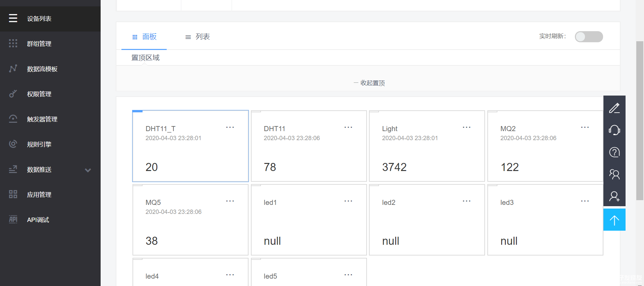Click the led4 card title
Viewport: 644px width, 286px height.
(152, 276)
